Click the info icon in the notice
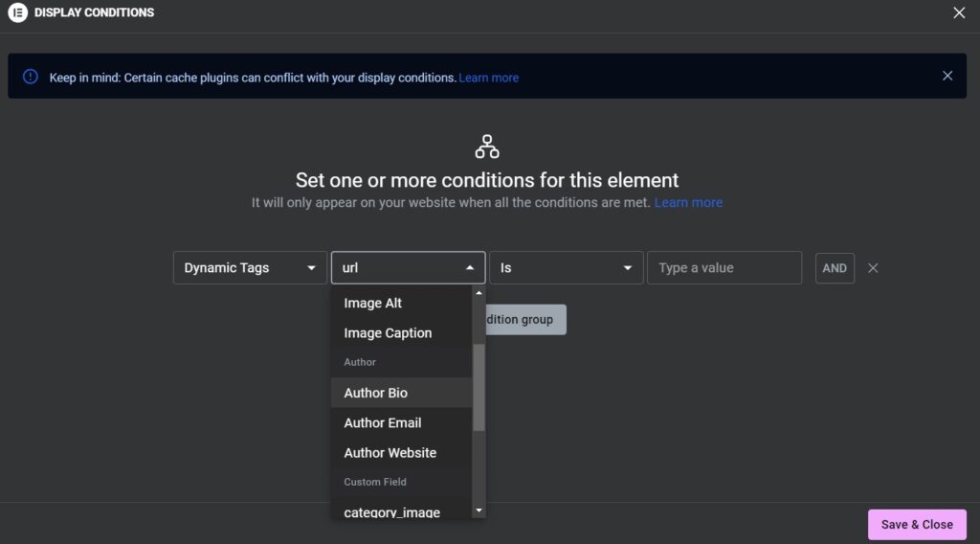This screenshot has height=544, width=980. tap(30, 77)
